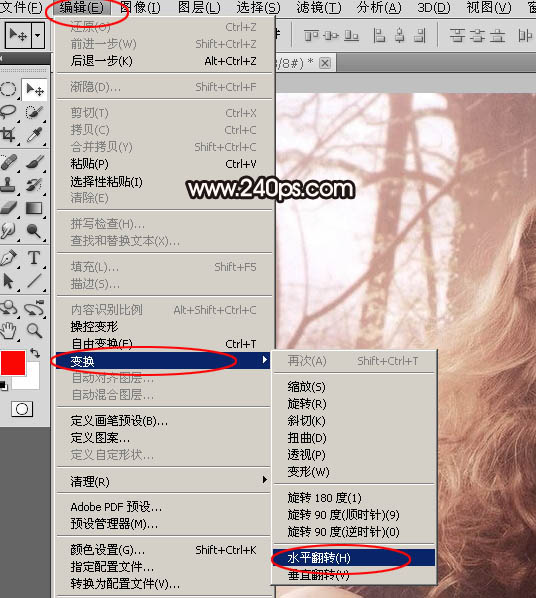Choose 缩放(S) in the Transform submenu
This screenshot has height=598, width=536.
tap(354, 387)
